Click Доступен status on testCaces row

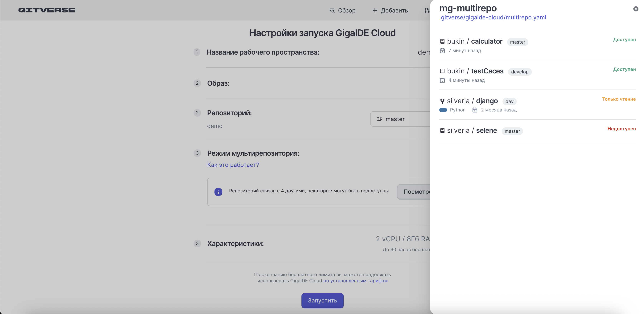[x=624, y=69]
